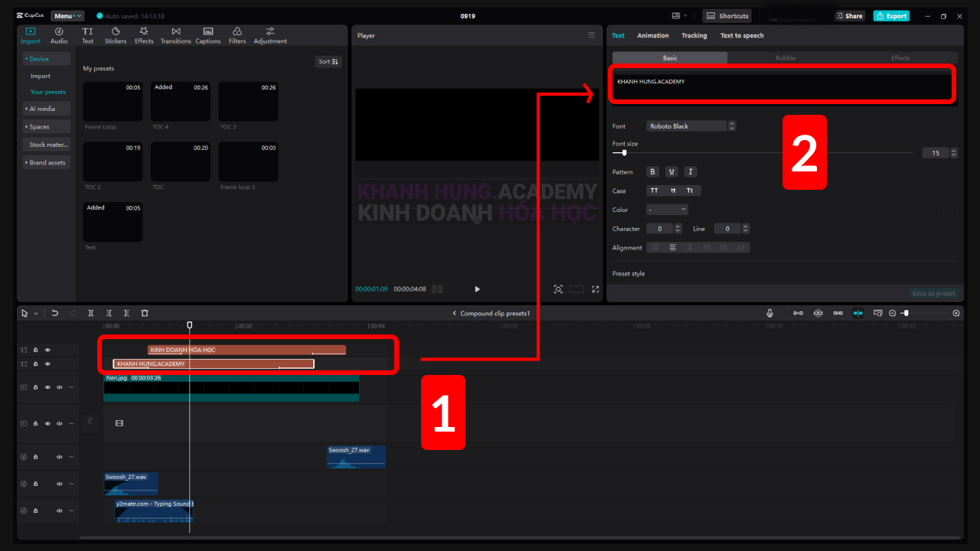Open the Transitions panel
Screen dimensions: 980x551
tap(175, 35)
